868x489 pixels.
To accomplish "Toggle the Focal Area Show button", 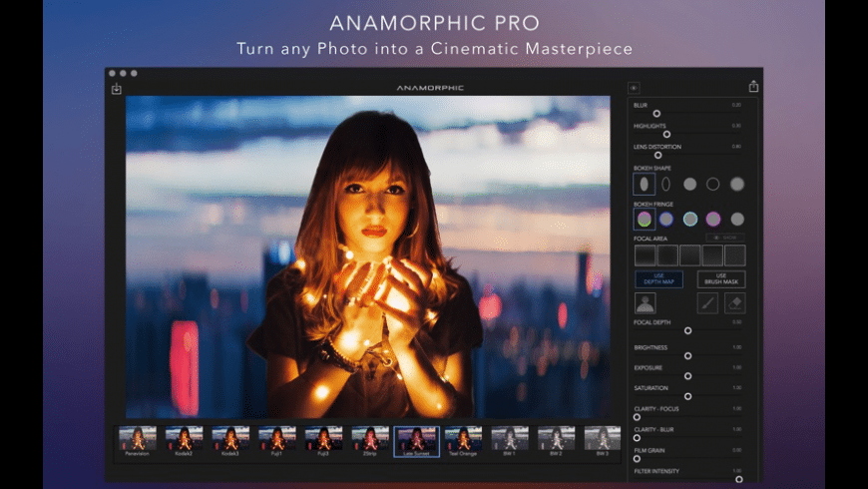I will pos(725,238).
